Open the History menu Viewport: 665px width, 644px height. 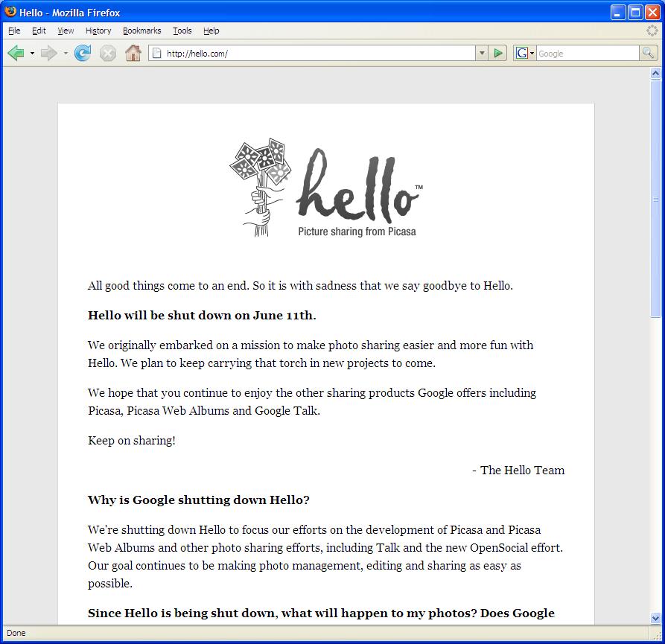pos(98,31)
